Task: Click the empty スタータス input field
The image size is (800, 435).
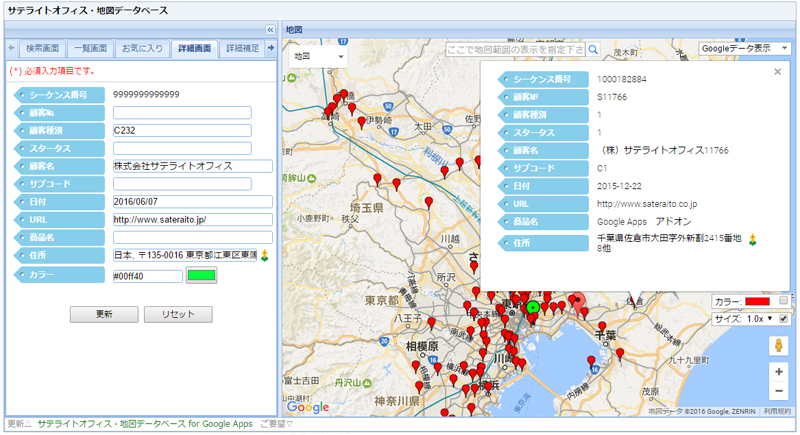Action: coord(182,148)
